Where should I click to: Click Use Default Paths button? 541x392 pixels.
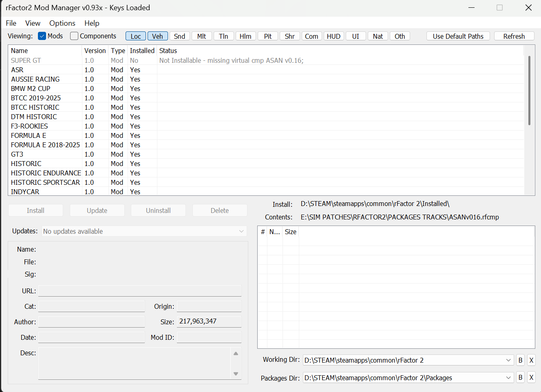click(x=458, y=36)
